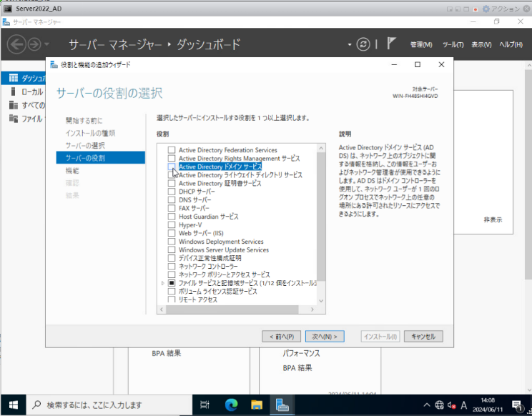Go to インストールの種類 wizard step
The image size is (532, 416).
tap(90, 133)
